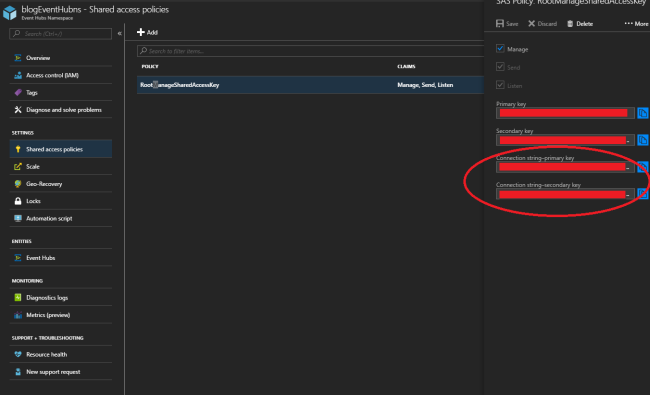Click the purple Tags icon

(18, 93)
